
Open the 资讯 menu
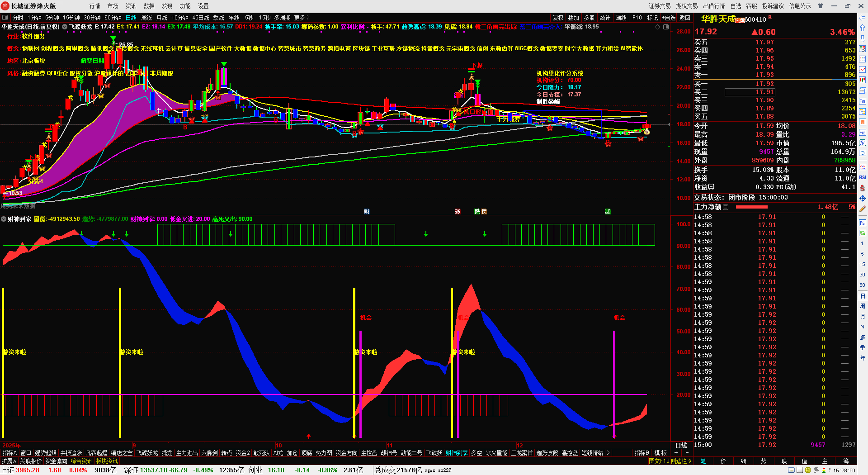click(131, 6)
